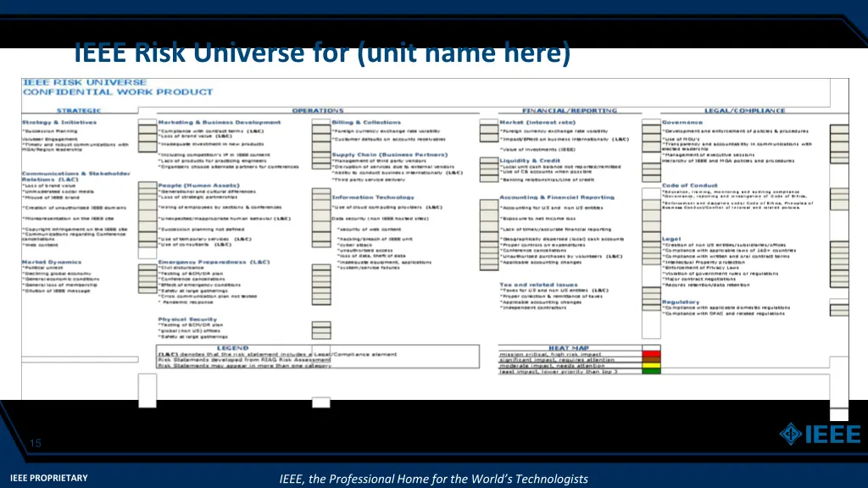
Task: Click 'Compliance with contract terms (L&C)' item
Action: click(211, 131)
